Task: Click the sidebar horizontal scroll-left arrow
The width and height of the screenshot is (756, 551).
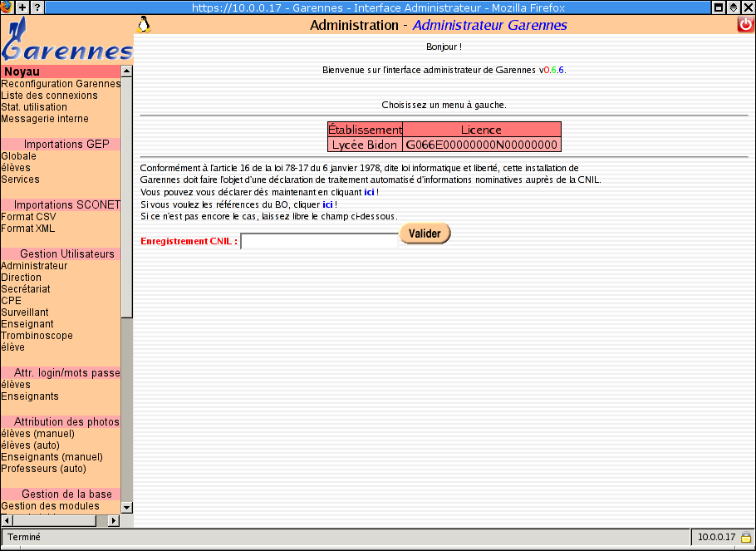Action: tap(7, 520)
